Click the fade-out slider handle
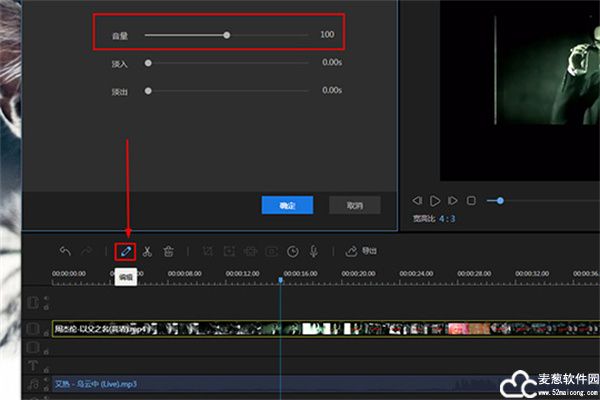This screenshot has width=600, height=400. (x=148, y=90)
